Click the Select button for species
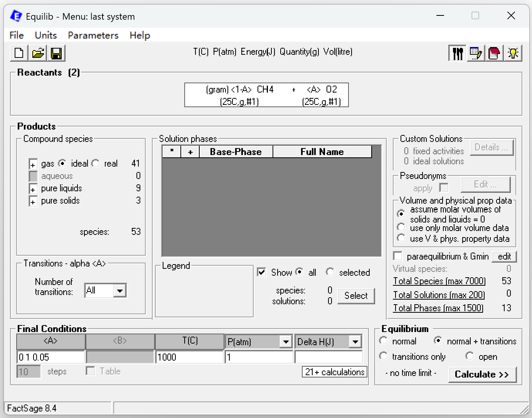The width and height of the screenshot is (532, 418). coord(356,296)
